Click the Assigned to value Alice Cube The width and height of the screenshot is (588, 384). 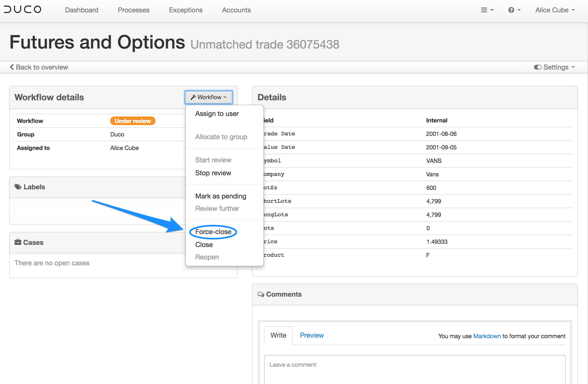124,148
